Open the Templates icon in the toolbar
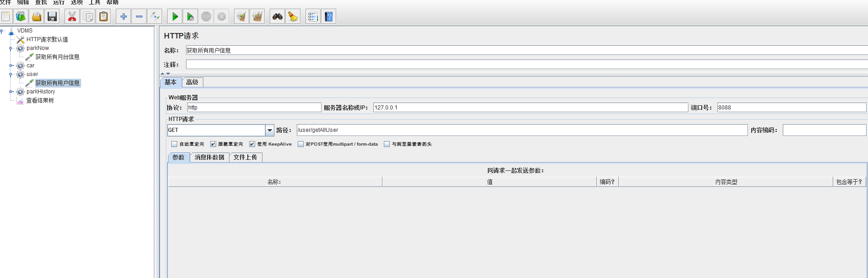Viewport: 868px width, 278px height. coord(21,16)
